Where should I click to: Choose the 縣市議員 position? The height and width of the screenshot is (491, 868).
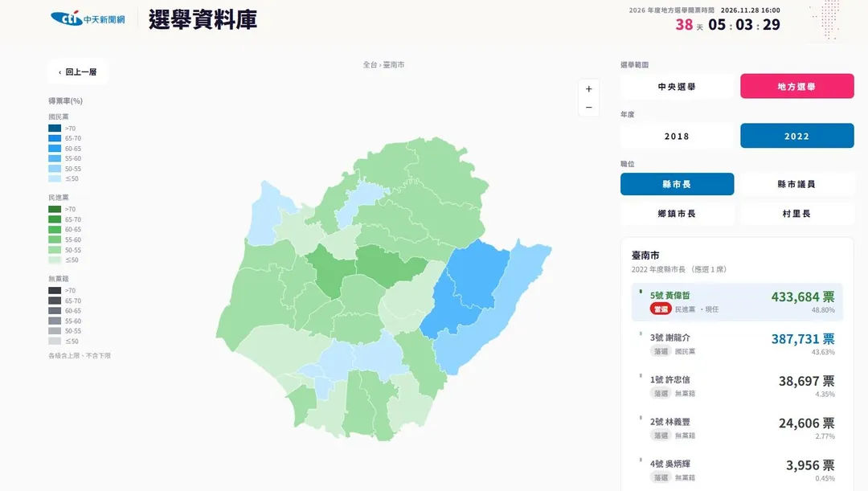coord(796,184)
